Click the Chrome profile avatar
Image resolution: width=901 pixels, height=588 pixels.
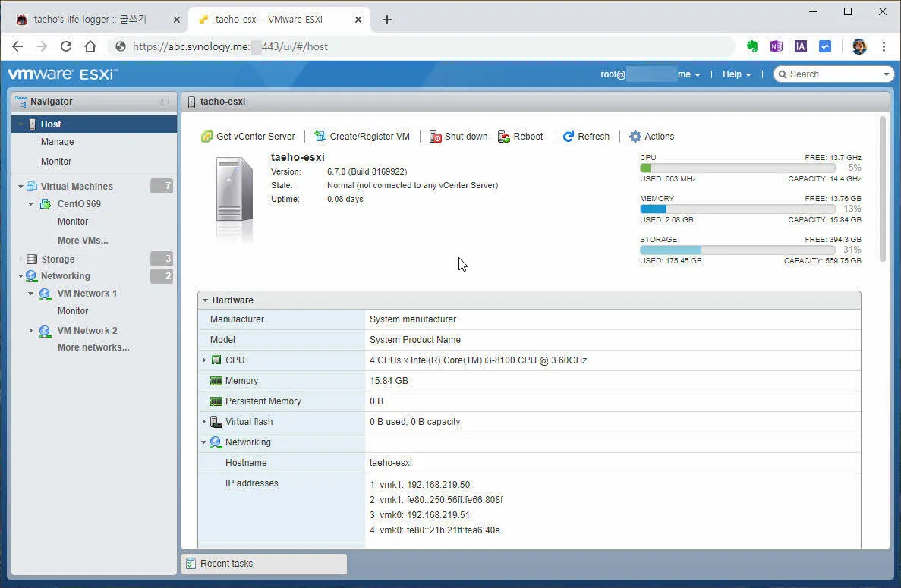pyautogui.click(x=859, y=46)
